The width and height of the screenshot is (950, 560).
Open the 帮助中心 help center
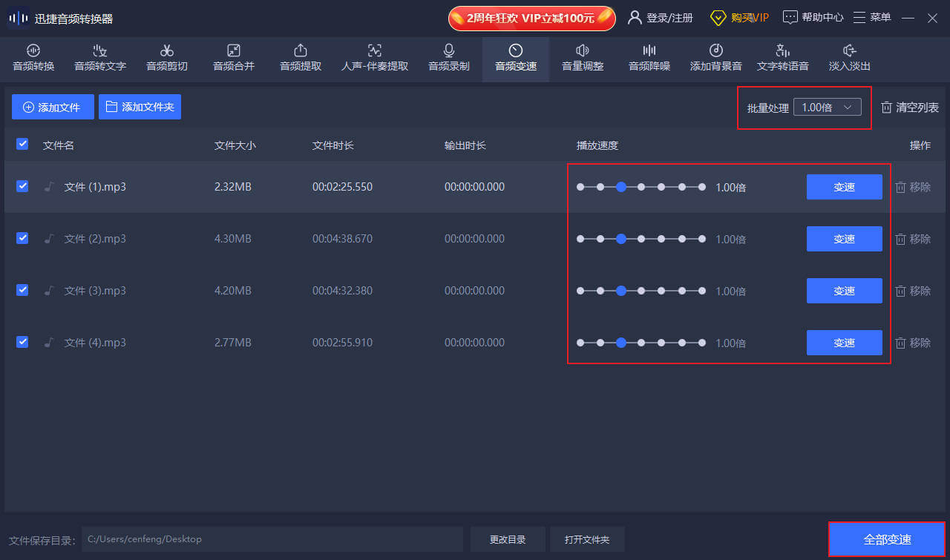click(x=813, y=18)
